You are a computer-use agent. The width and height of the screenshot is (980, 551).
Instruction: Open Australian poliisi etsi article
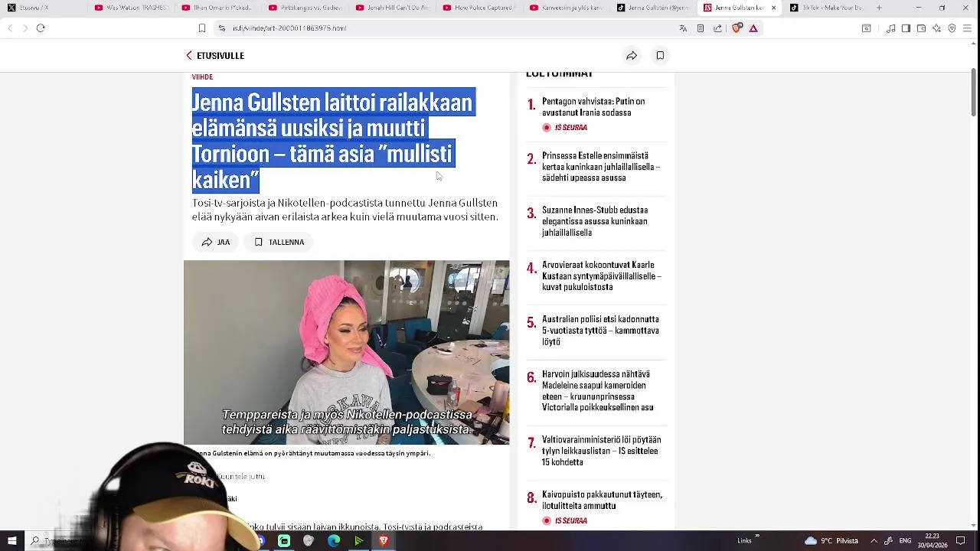(x=600, y=331)
